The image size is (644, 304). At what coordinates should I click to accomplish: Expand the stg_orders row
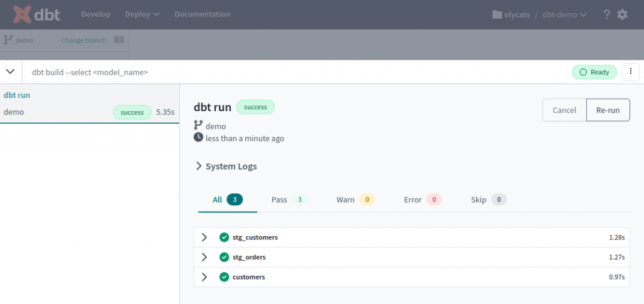[204, 258]
